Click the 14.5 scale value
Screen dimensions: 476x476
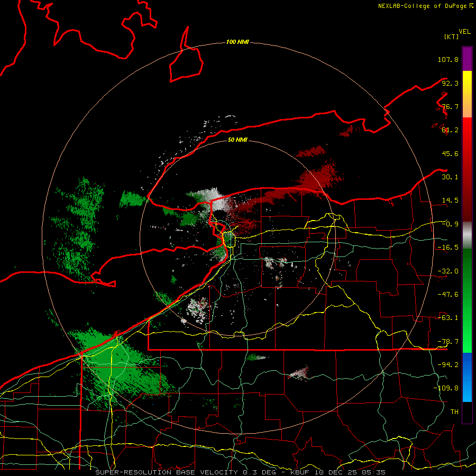pos(450,200)
